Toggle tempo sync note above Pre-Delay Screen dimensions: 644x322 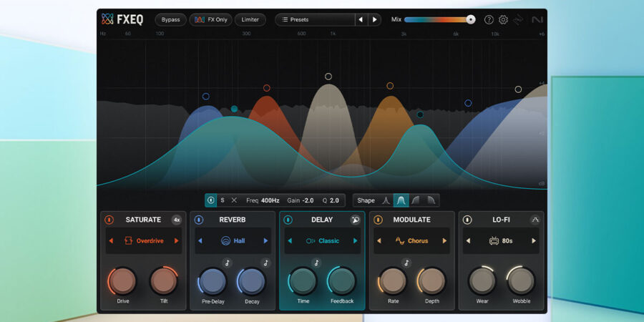pos(227,263)
